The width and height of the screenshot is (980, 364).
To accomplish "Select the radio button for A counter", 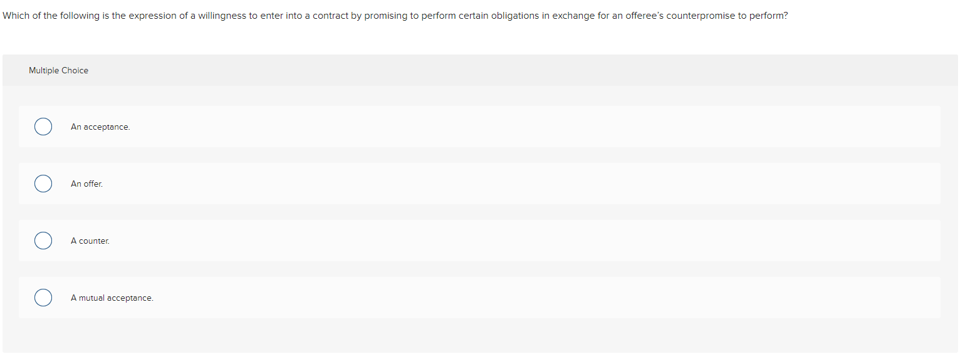I will 43,241.
